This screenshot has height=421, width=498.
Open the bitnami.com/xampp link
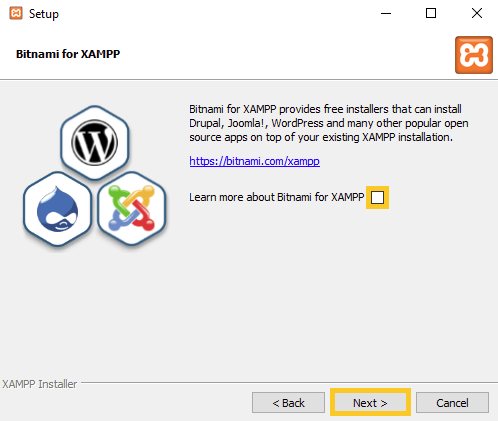point(255,161)
